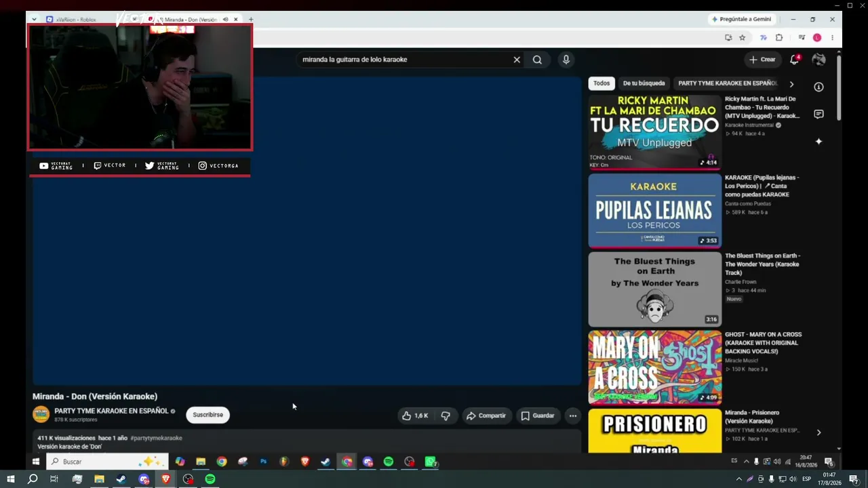Click the 'GHOST - MARY ON A CROSS' video title
This screenshot has height=488, width=868.
763,343
